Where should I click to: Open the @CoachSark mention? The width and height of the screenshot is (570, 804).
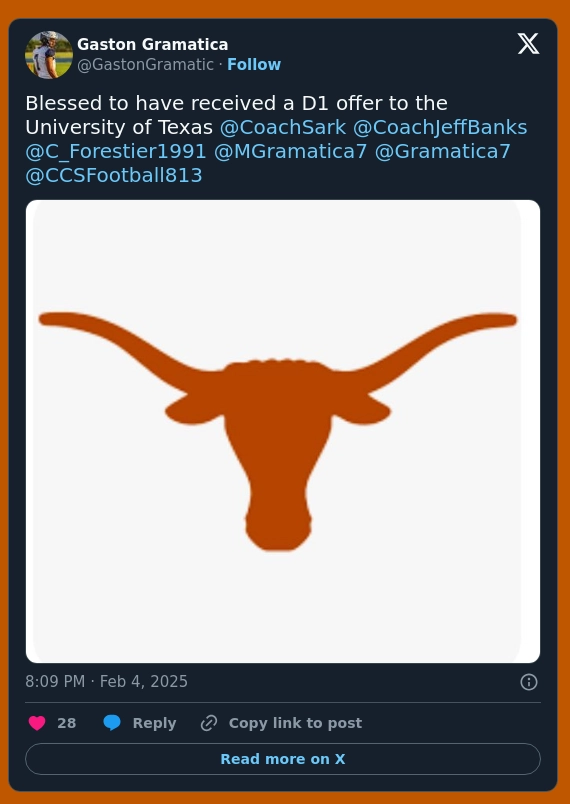click(x=283, y=128)
